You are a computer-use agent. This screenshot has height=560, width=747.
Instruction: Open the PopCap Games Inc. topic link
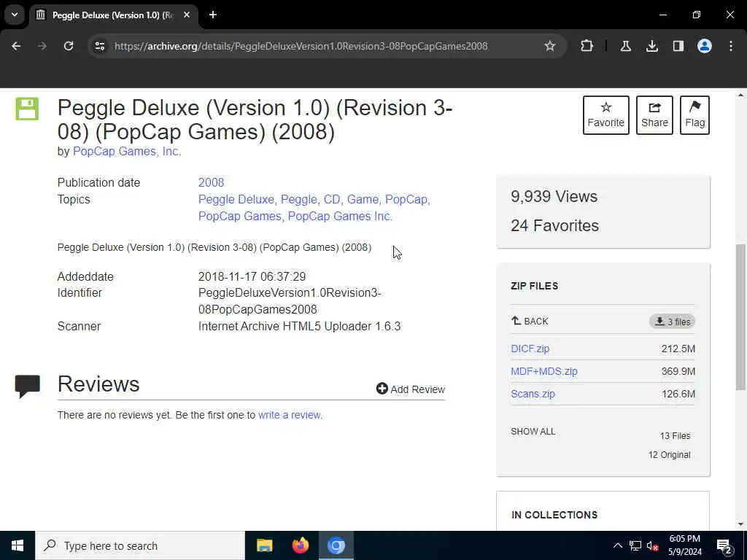pos(340,216)
